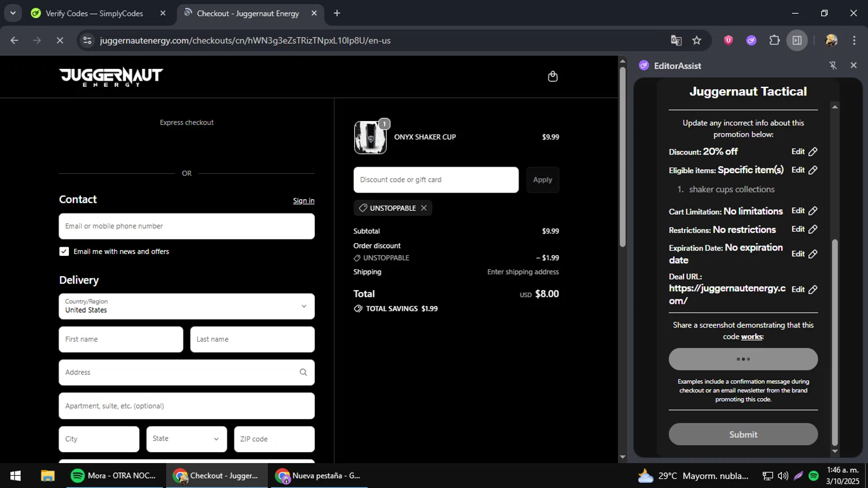Open the purple EditorAssist extension icon
Screen dimensions: 868x488
751,41
